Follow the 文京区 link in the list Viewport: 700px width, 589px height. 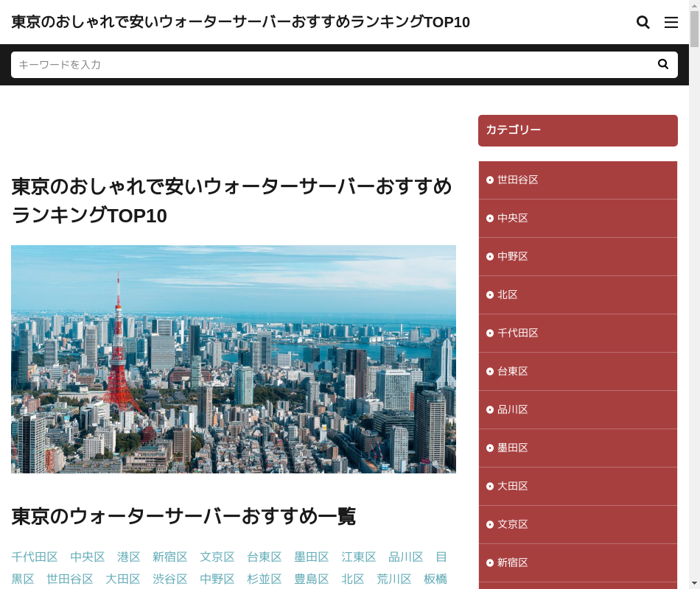coord(217,557)
